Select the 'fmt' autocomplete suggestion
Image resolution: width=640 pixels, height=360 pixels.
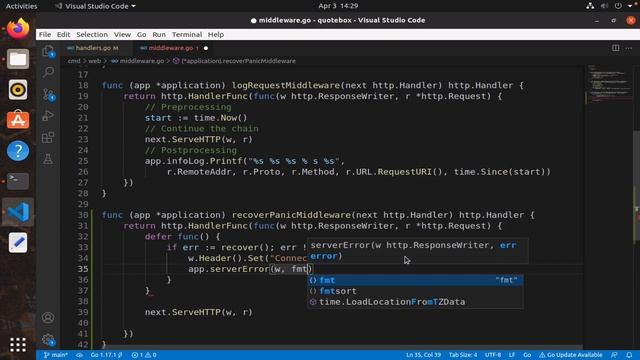pyautogui.click(x=415, y=280)
